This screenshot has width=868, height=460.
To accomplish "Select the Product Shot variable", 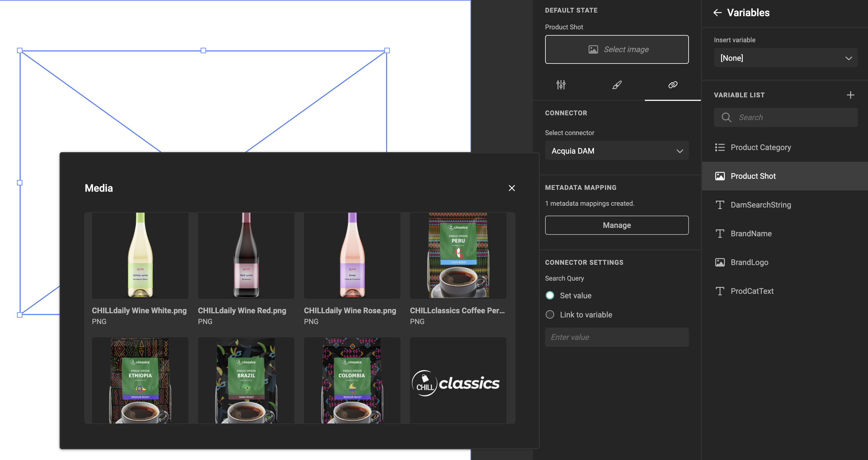I will coord(785,176).
